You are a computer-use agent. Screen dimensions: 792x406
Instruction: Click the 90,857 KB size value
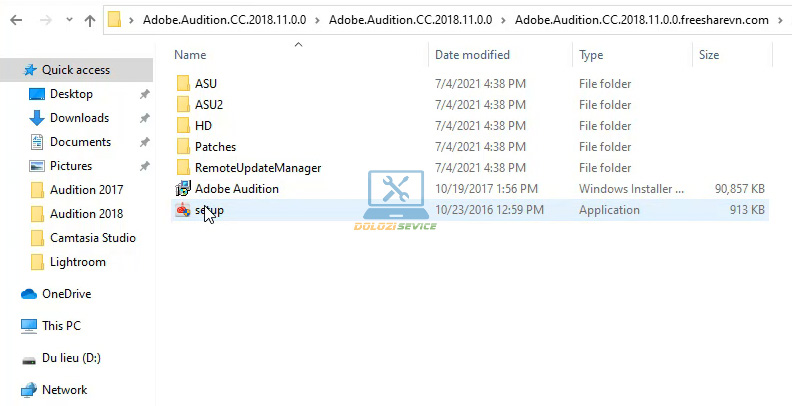[x=739, y=188]
